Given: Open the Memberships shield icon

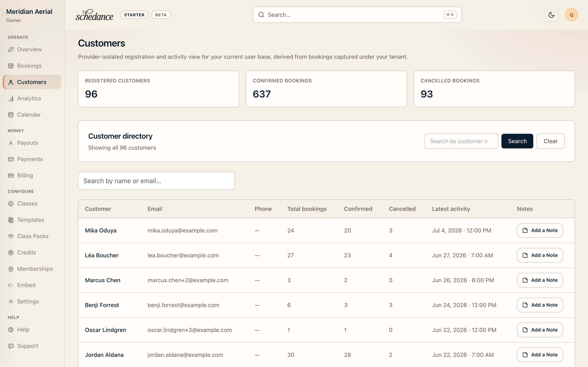Looking at the screenshot, I should click(x=11, y=269).
